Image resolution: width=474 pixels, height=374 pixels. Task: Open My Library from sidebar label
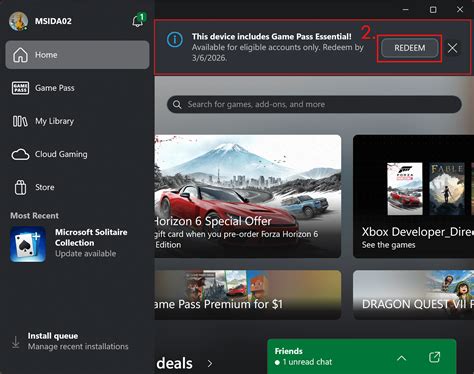pyautogui.click(x=55, y=121)
